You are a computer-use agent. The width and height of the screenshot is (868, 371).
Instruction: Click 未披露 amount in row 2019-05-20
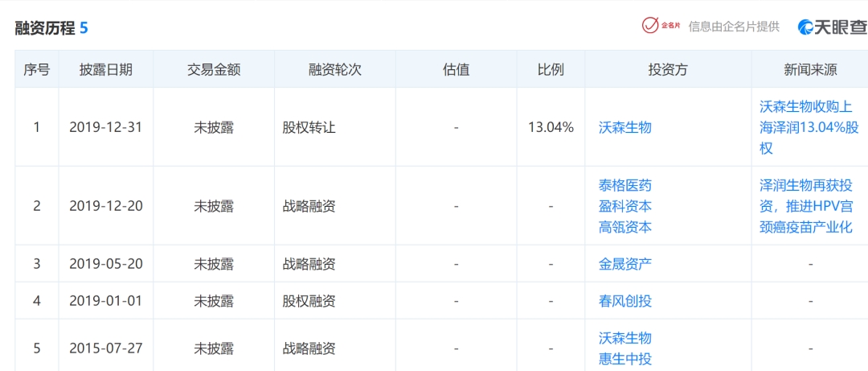click(x=214, y=263)
